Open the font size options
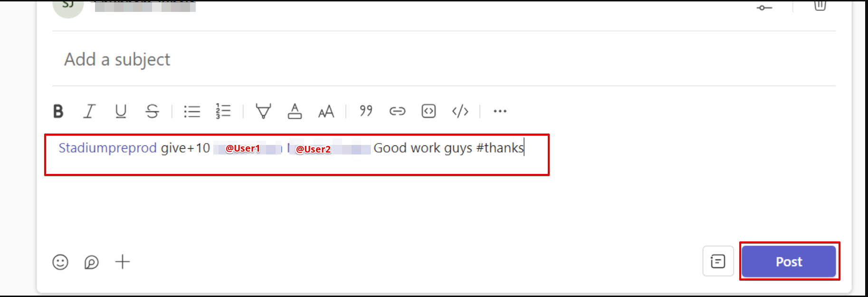 [326, 112]
